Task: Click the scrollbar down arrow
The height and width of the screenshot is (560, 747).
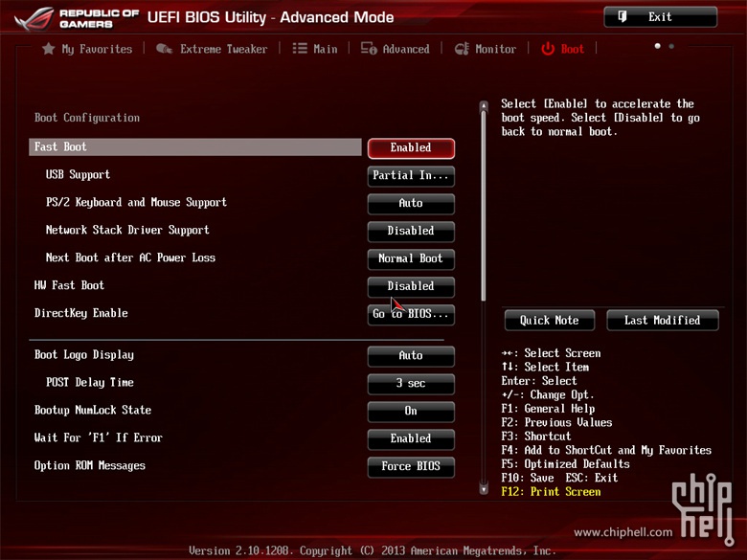Action: click(x=484, y=488)
